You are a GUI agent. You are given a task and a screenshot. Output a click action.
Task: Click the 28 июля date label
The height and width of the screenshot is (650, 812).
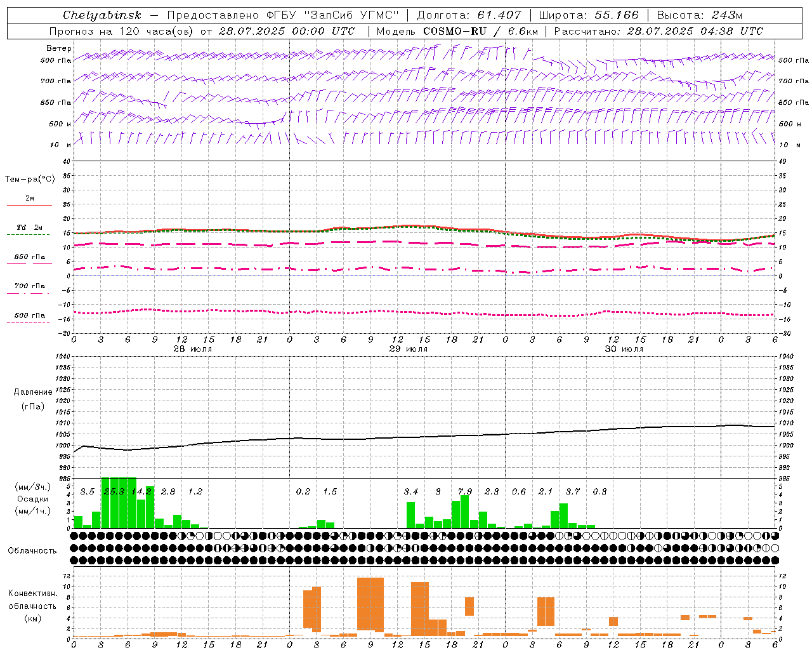click(193, 349)
